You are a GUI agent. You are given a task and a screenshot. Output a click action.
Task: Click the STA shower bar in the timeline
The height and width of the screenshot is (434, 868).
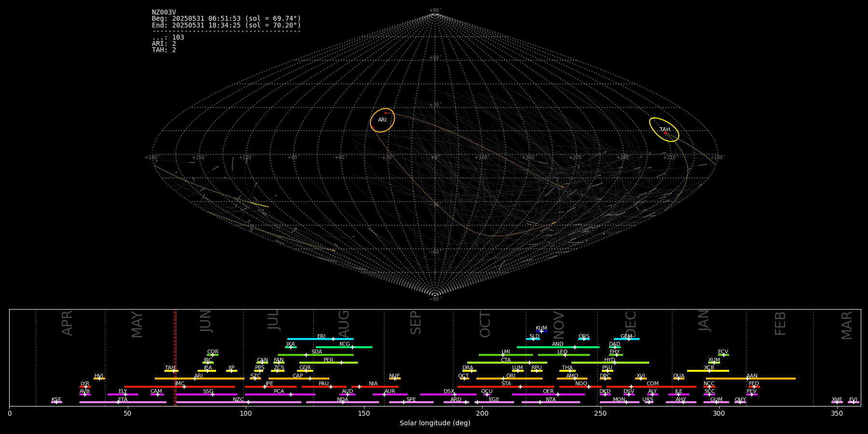[x=506, y=386]
